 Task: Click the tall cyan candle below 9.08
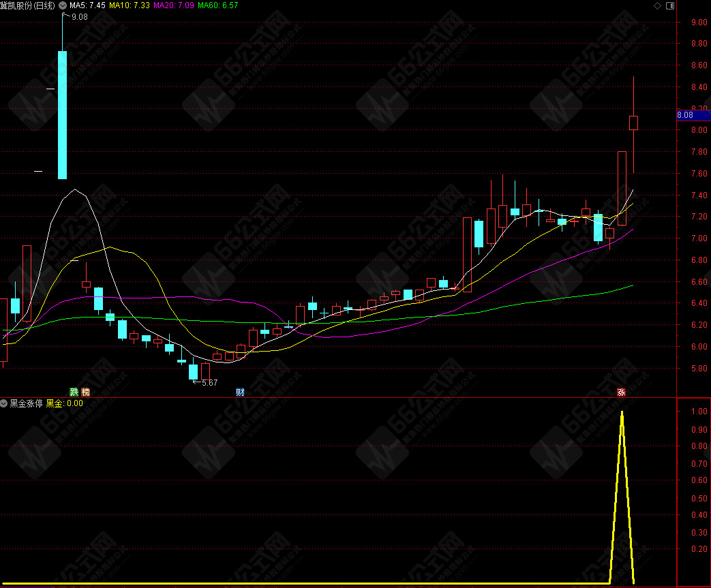point(63,114)
